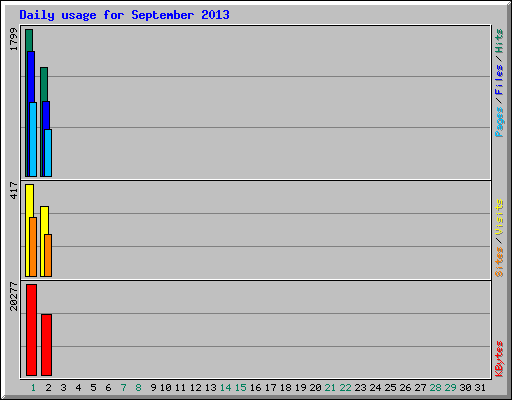Click day 3 on the x-axis
This screenshot has height=400, width=512.
pyautogui.click(x=63, y=388)
